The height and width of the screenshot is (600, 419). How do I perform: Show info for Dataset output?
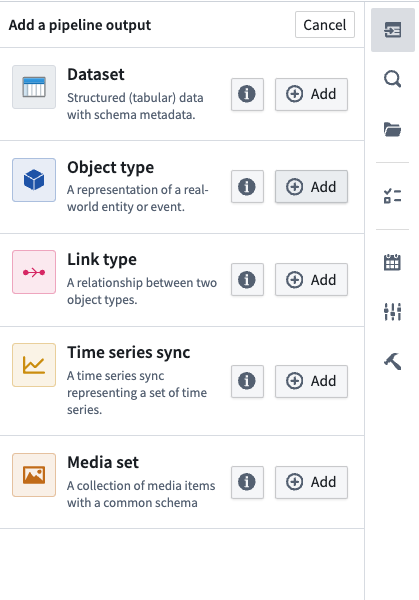coord(247,94)
